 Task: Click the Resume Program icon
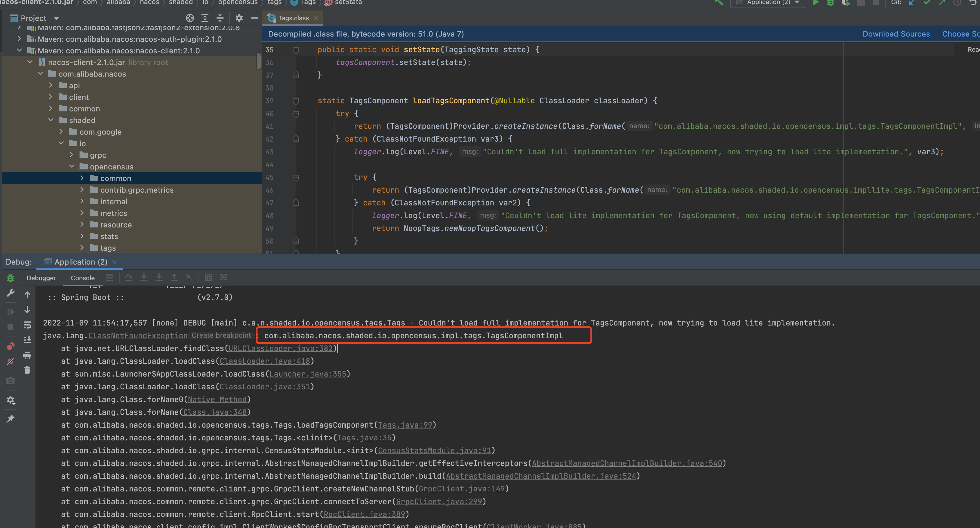10,312
